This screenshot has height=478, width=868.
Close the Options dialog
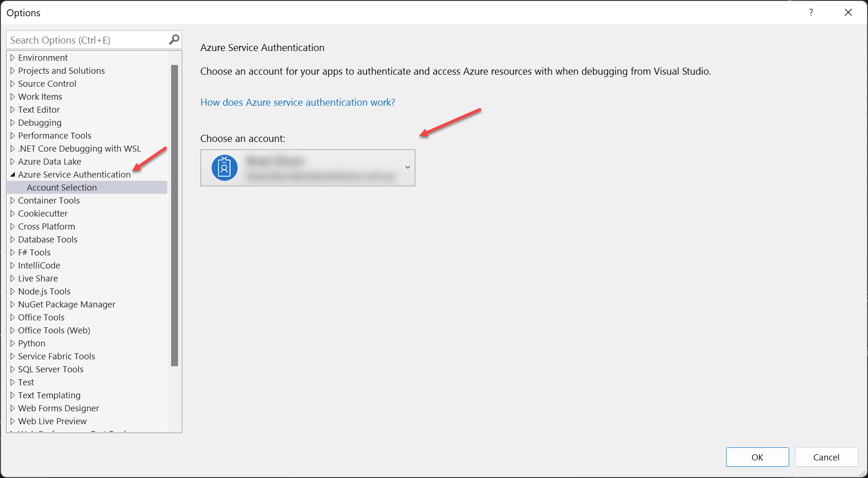pos(848,13)
